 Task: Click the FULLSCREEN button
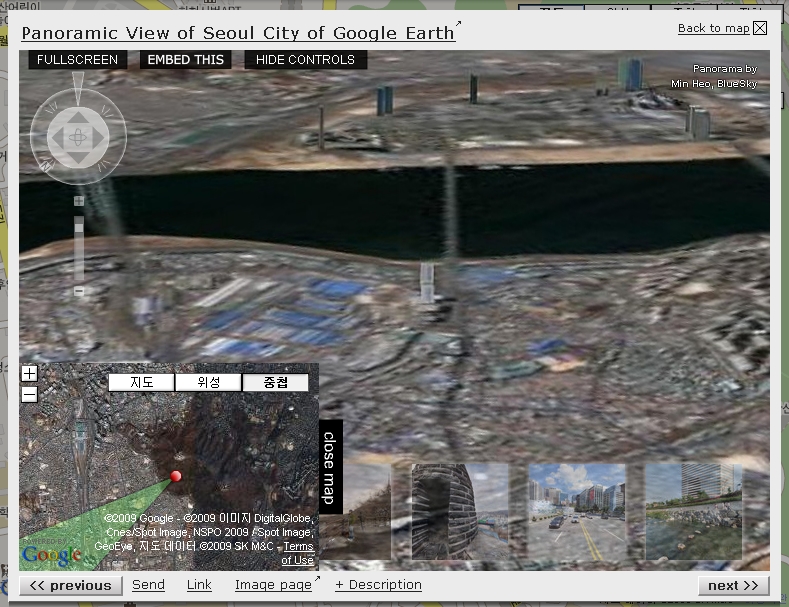[x=77, y=60]
